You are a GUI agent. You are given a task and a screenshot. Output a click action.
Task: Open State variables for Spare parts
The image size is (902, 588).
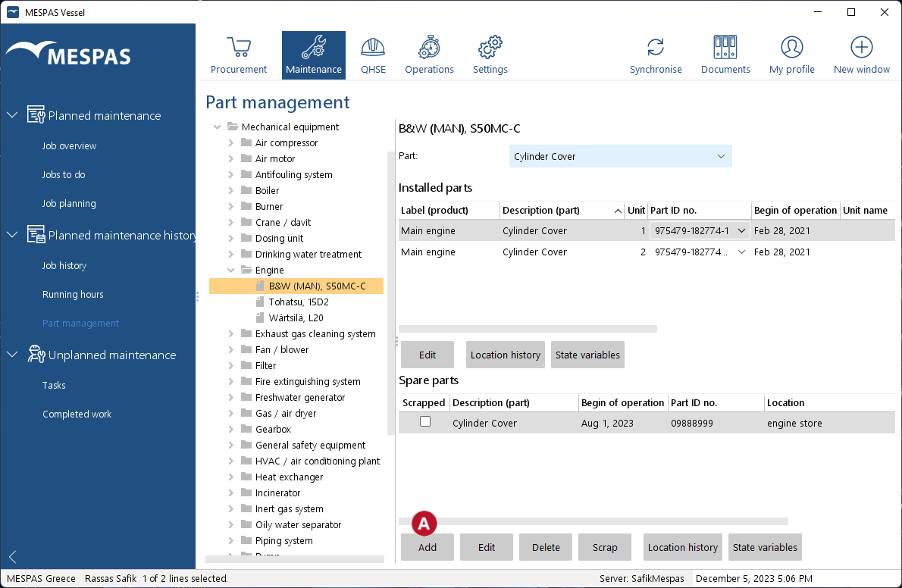(765, 547)
